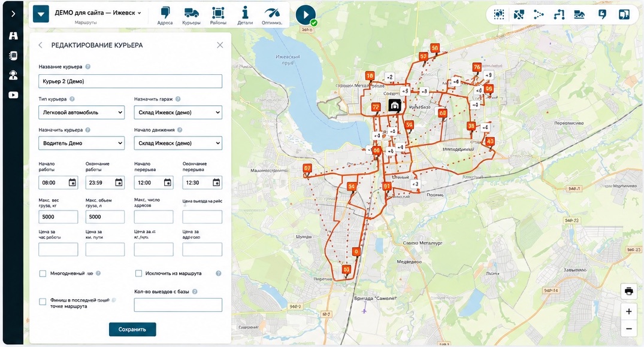Start route calculation with the round play button

click(x=306, y=15)
